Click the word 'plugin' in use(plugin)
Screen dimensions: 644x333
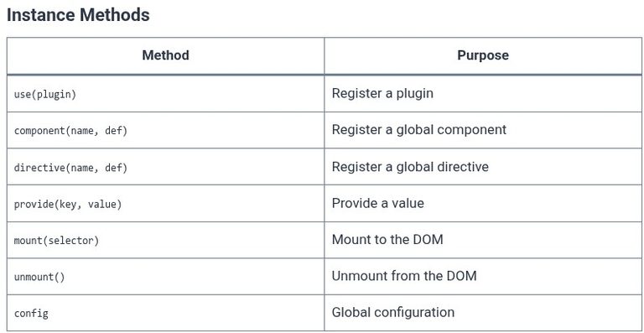coord(54,95)
